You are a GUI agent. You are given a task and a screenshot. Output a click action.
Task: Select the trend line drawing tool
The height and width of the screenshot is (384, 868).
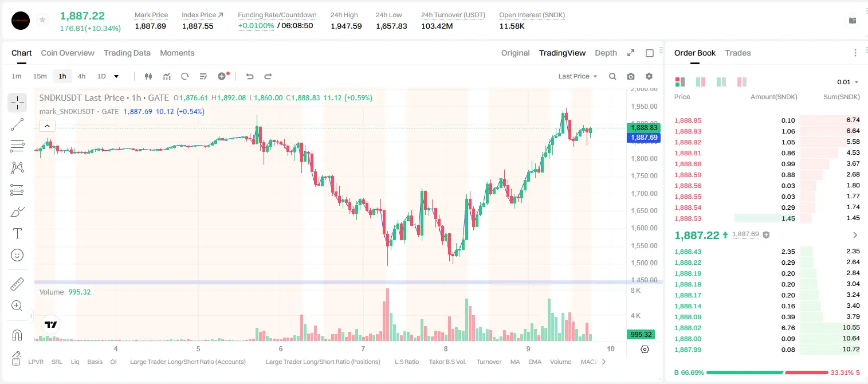17,124
